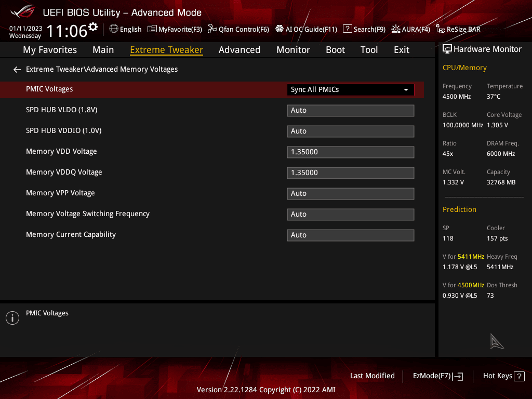532x399 pixels.
Task: Click MyFavorite(F3) label
Action: pos(180,30)
